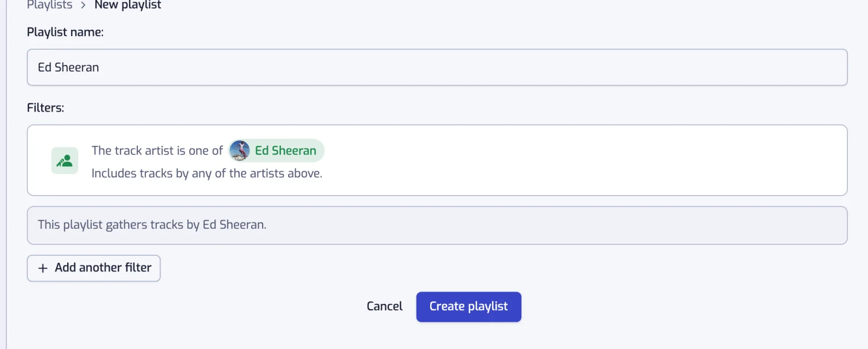Click the 'The track artist is one of' text
This screenshot has height=349, width=868.
tap(157, 151)
